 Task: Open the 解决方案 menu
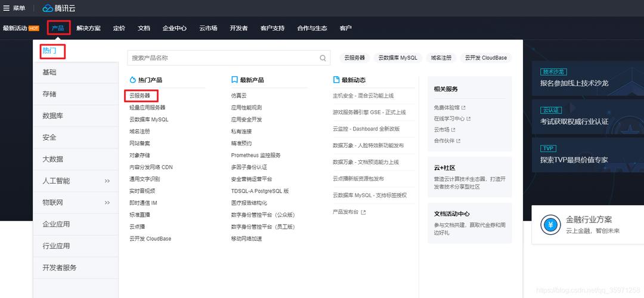click(88, 29)
